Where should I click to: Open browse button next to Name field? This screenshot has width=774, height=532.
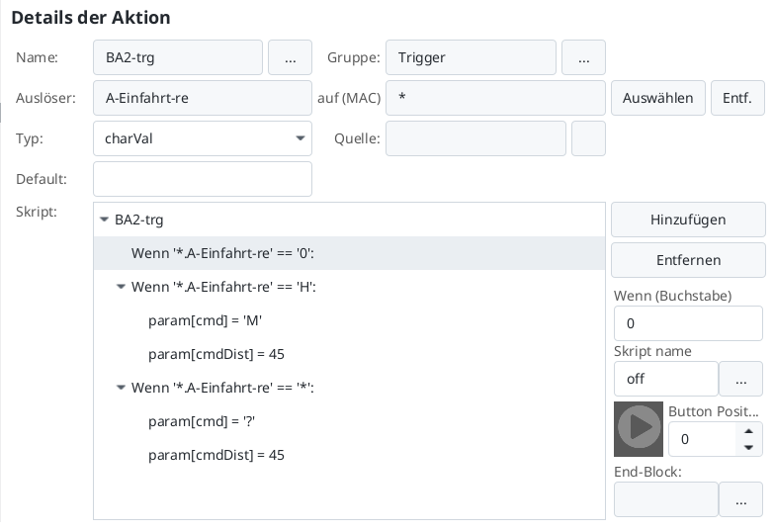tap(290, 58)
